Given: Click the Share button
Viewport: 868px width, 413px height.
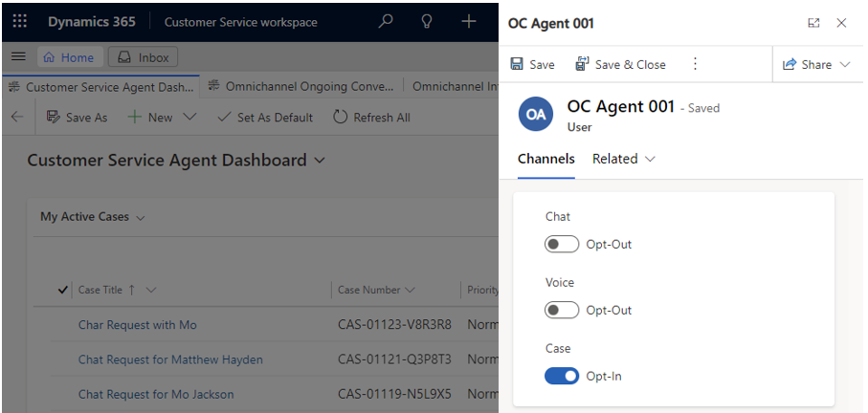Looking at the screenshot, I should pos(807,64).
